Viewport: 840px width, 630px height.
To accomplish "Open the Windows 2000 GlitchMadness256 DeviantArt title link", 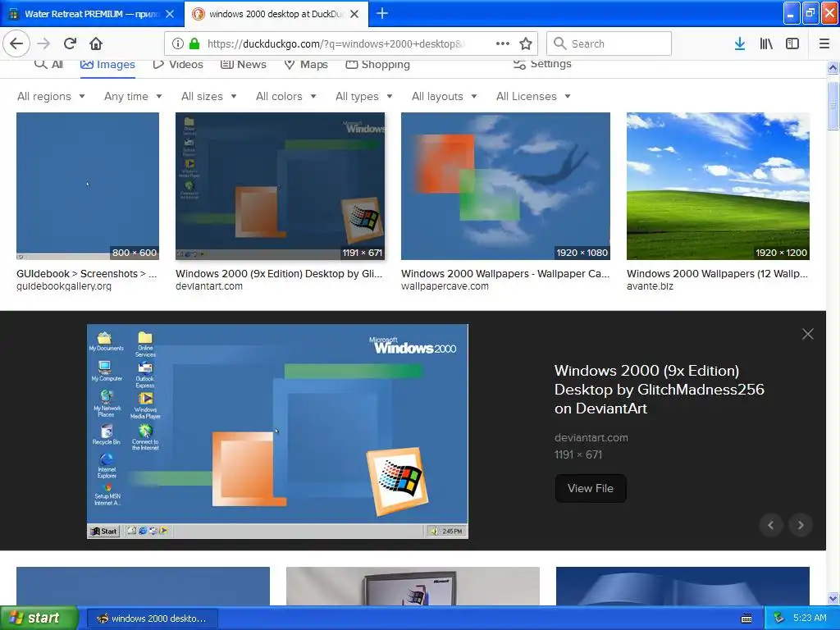I will 659,390.
